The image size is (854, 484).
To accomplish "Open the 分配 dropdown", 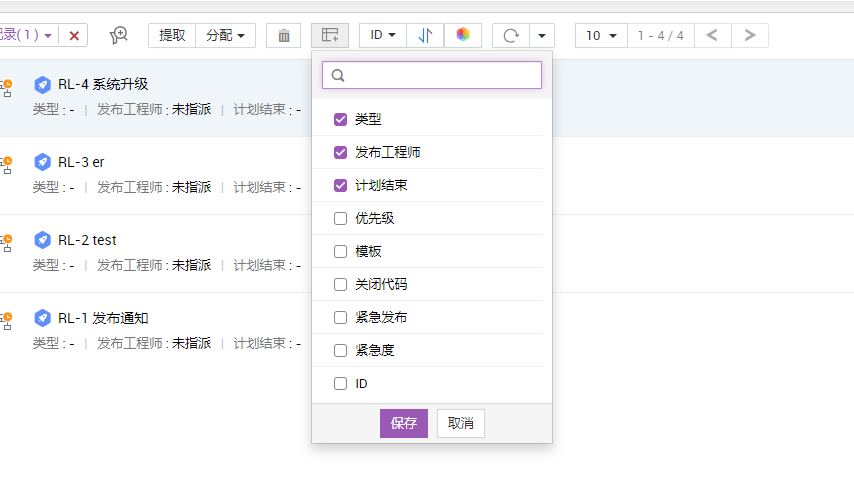I will point(225,36).
